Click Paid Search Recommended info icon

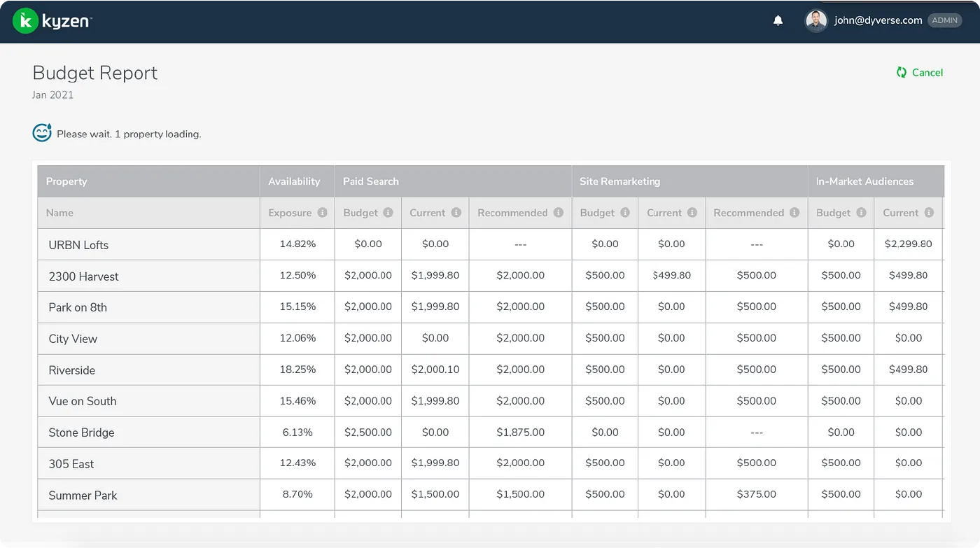click(558, 213)
